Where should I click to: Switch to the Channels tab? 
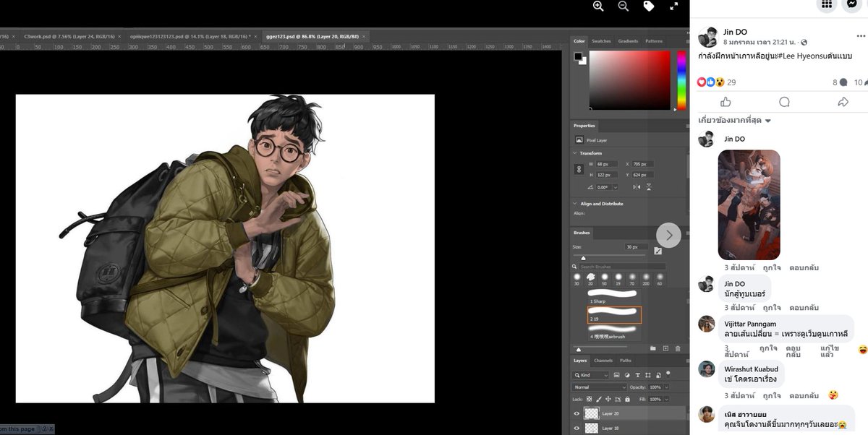point(603,361)
